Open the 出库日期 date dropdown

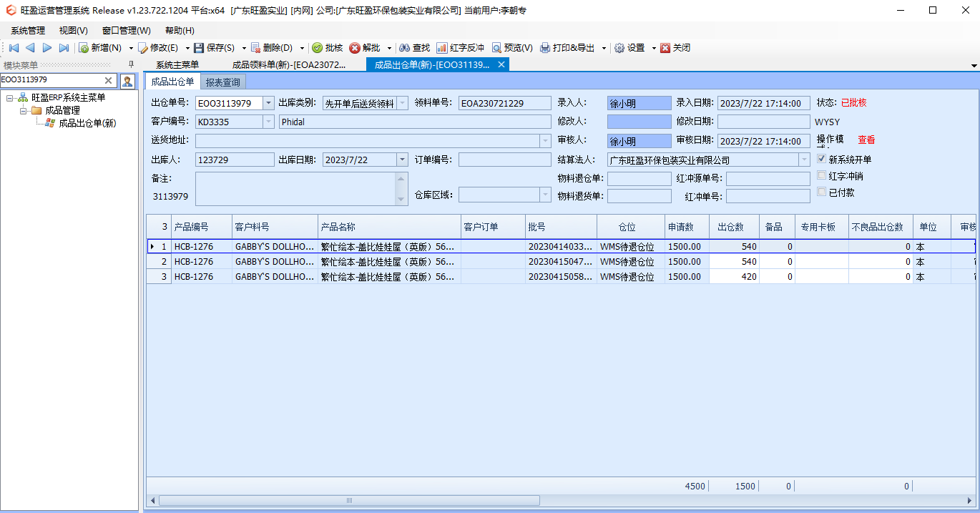pyautogui.click(x=402, y=160)
